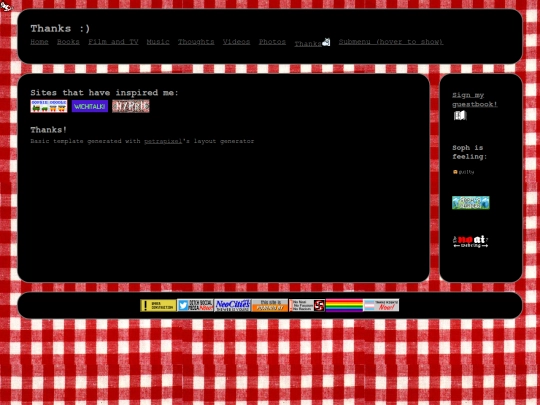Screen dimensions: 540x405
Task: Open the Home navigation link
Action: [x=39, y=42]
